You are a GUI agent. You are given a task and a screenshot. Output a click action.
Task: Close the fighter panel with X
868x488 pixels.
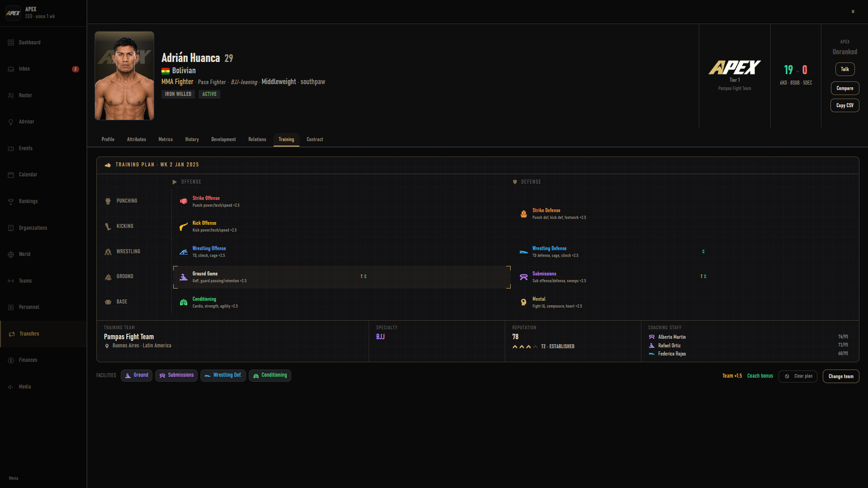(x=853, y=11)
